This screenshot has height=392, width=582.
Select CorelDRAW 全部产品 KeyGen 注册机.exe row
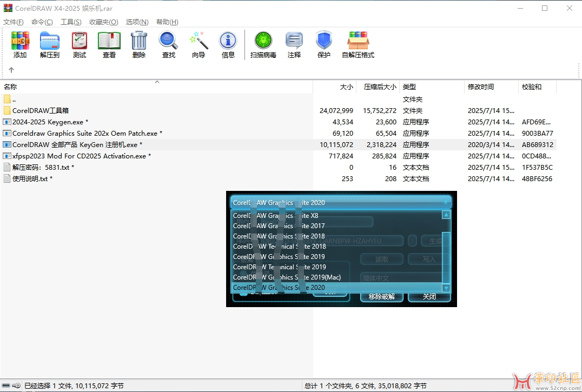point(279,145)
